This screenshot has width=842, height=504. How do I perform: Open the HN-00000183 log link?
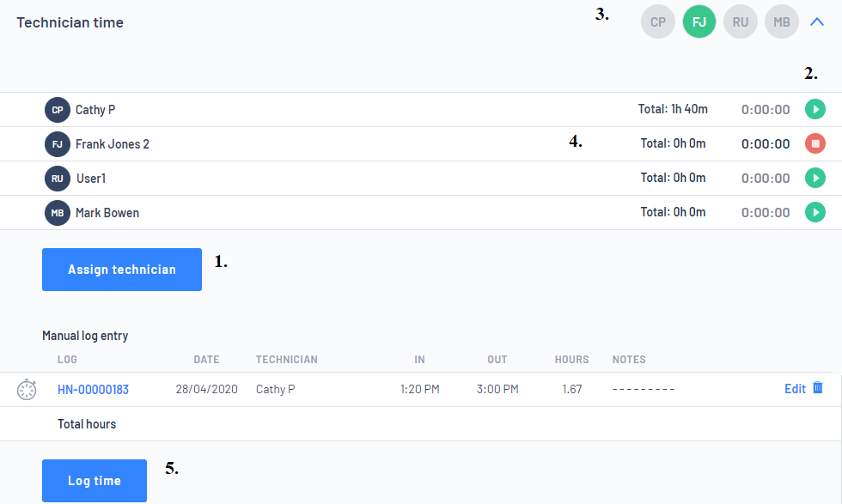(x=93, y=390)
